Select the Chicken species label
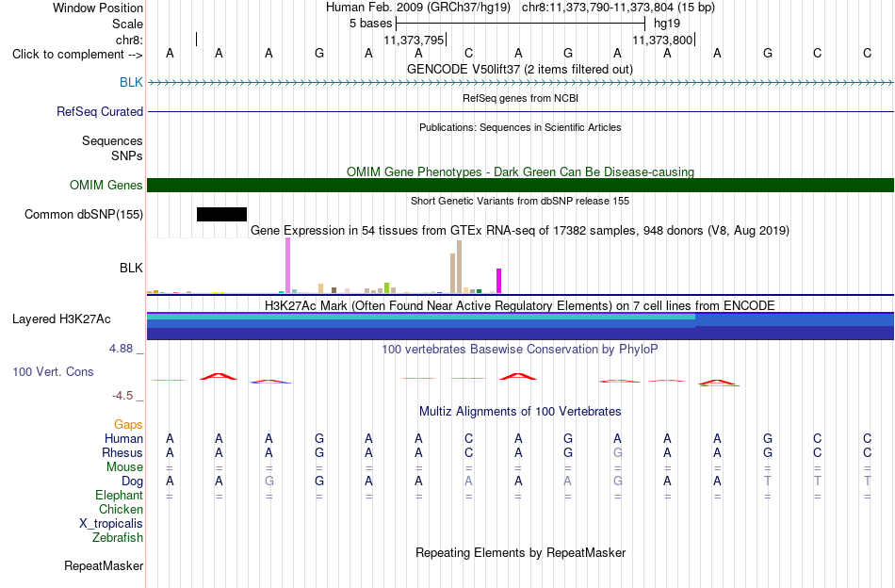The height and width of the screenshot is (588, 895). [x=121, y=509]
